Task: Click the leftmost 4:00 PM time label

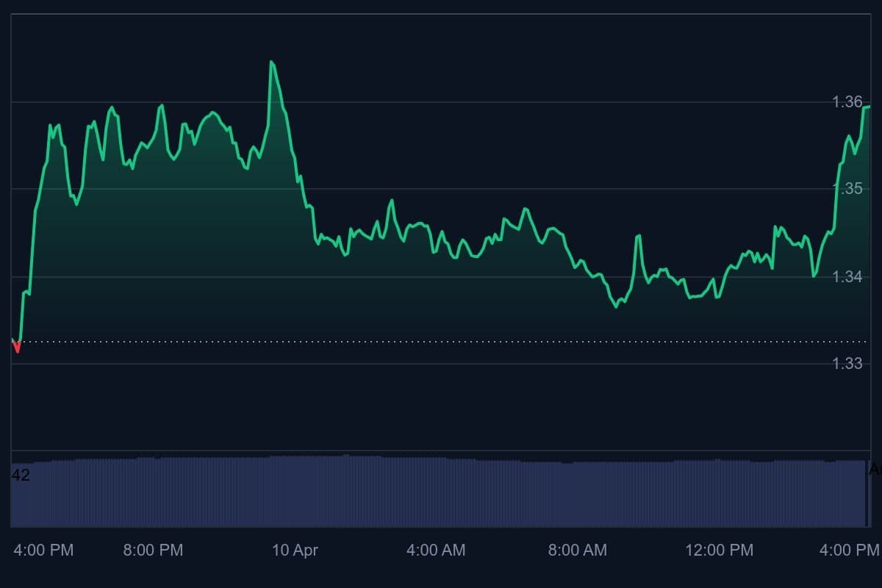Action: (43, 550)
